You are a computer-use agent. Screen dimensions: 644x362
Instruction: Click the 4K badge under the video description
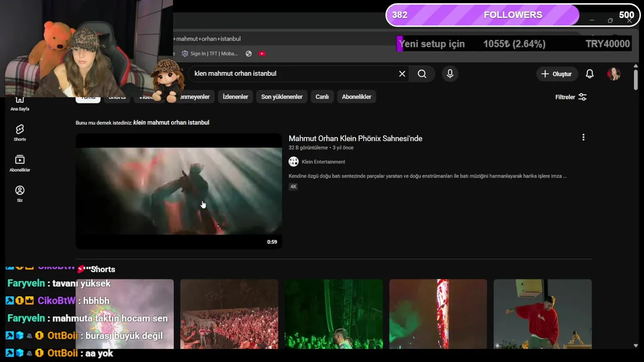point(293,187)
